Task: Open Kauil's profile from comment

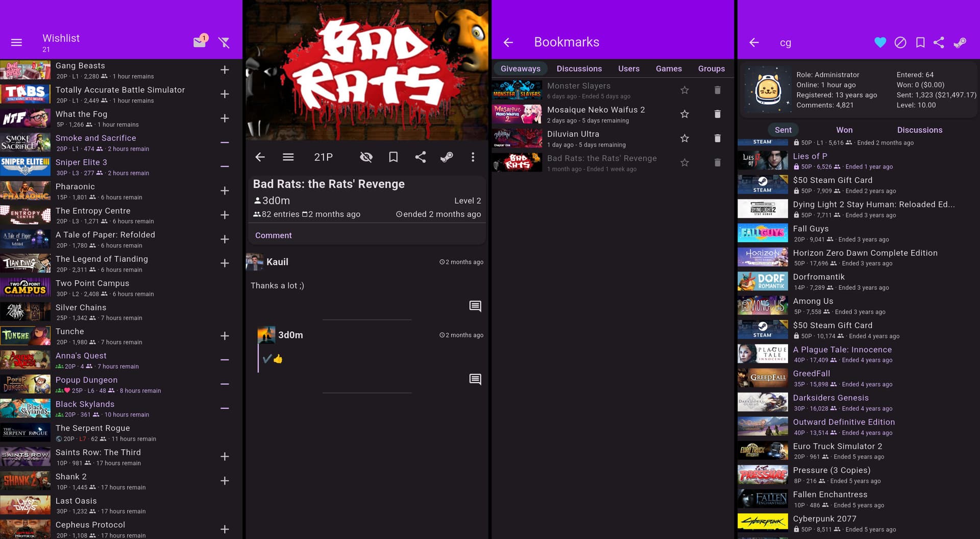Action: click(277, 262)
